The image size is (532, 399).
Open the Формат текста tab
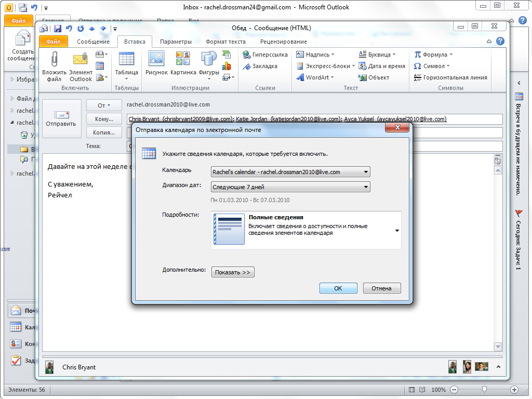point(225,42)
